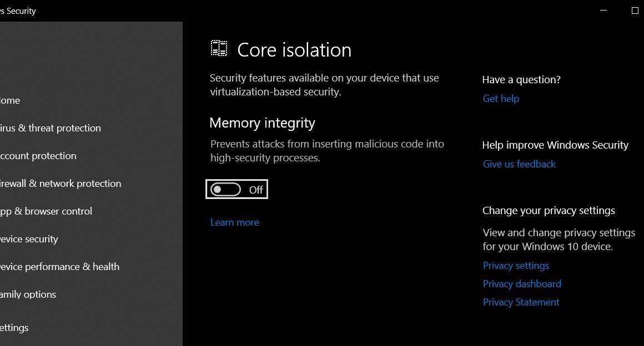The image size is (644, 346).
Task: Toggle the Memory integrity switch
Action: (225, 190)
